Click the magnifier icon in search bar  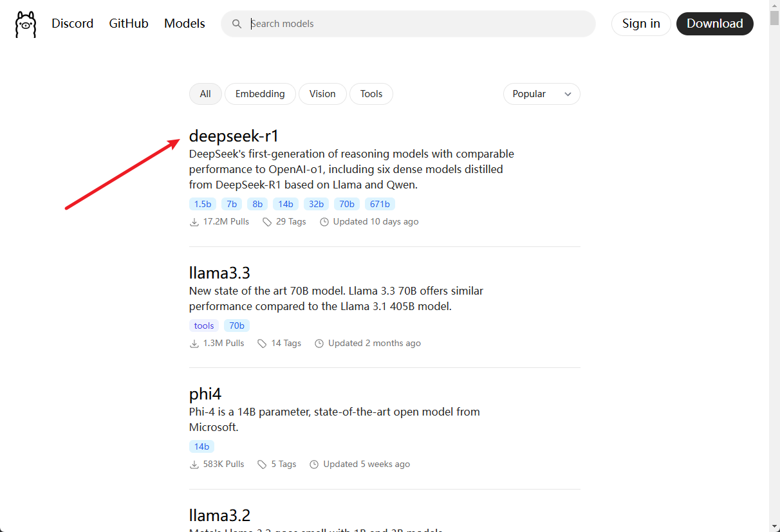237,24
